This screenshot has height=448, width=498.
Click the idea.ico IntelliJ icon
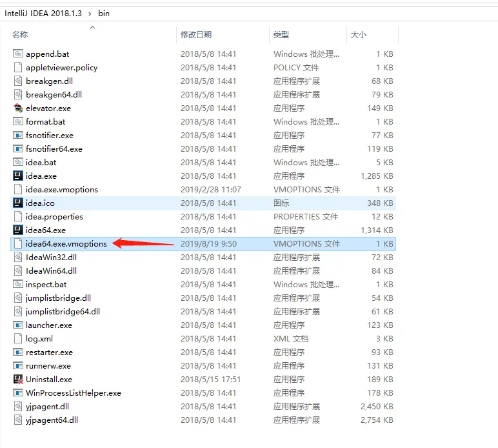18,203
